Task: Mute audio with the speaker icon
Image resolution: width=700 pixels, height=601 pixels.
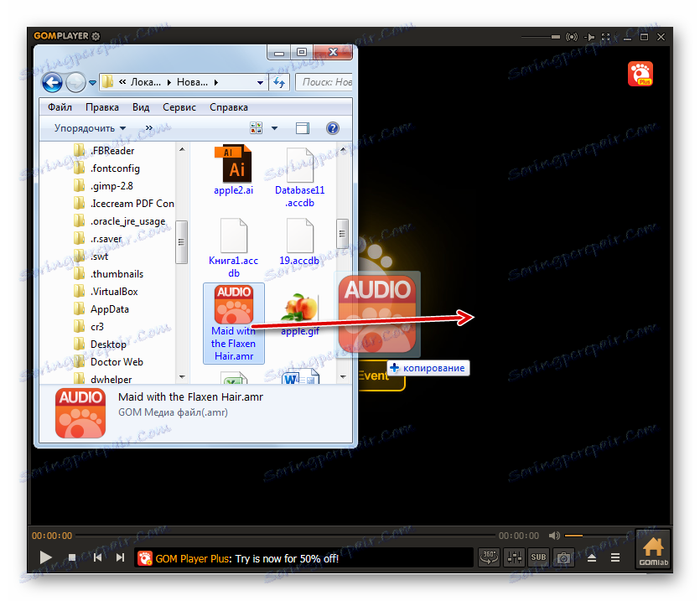Action: pyautogui.click(x=555, y=535)
